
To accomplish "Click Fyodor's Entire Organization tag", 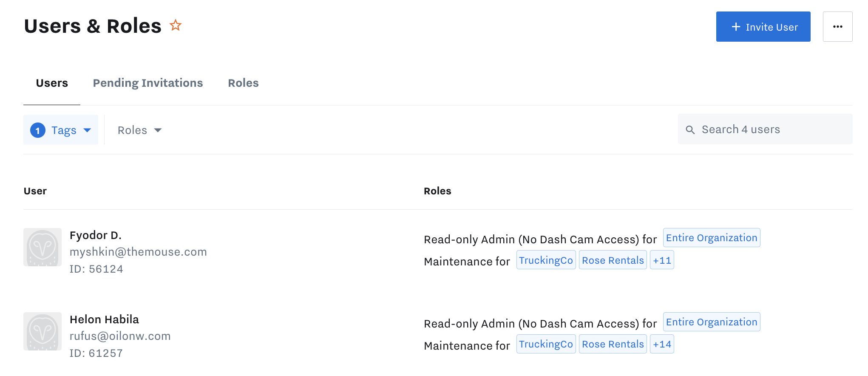I will 712,238.
